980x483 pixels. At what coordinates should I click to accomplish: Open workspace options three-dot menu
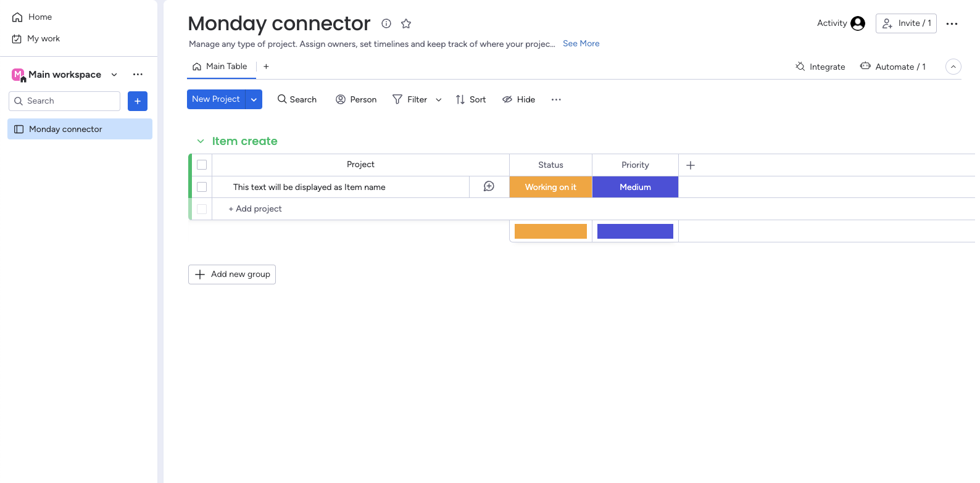138,75
